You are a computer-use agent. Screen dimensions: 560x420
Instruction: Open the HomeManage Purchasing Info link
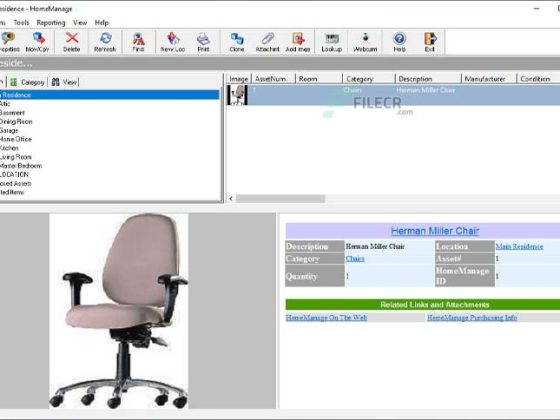point(472,318)
